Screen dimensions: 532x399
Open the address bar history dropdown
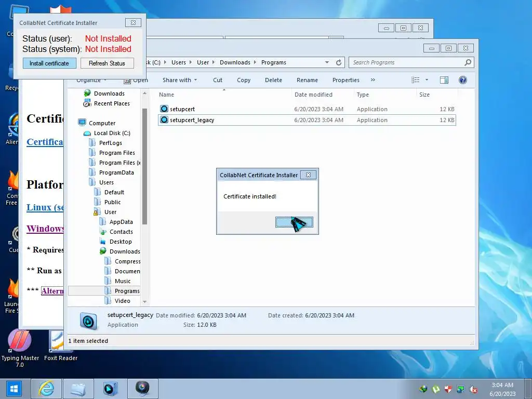[327, 62]
